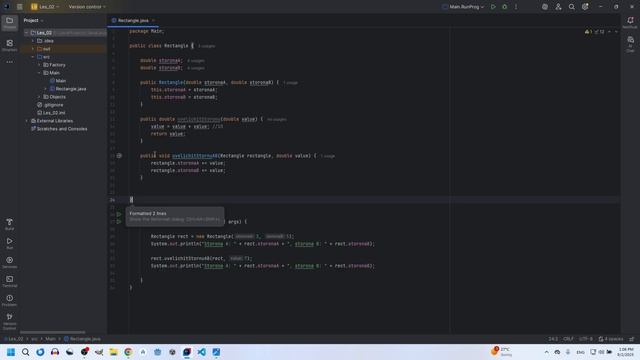
Task: Open Code With Me collaboration icon
Action: click(x=558, y=7)
